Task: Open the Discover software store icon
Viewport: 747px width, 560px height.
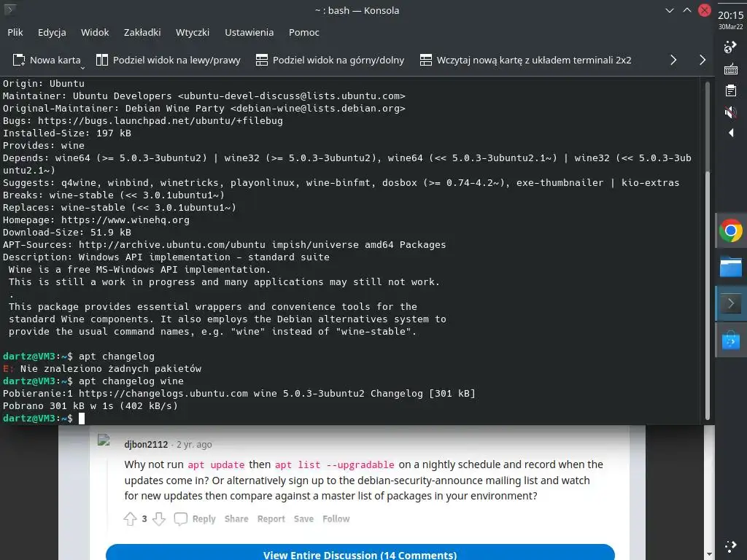Action: pos(730,340)
